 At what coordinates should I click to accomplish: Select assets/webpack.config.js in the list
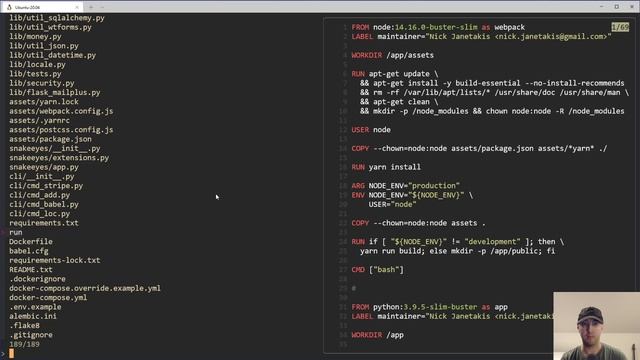61,111
